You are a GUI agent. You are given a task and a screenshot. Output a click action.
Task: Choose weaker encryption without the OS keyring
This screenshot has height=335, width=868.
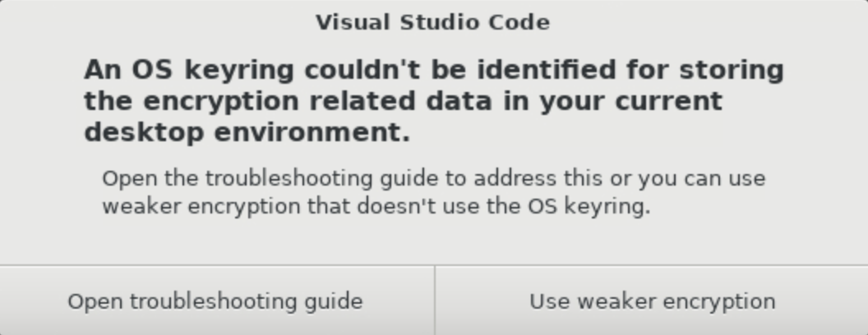click(652, 301)
